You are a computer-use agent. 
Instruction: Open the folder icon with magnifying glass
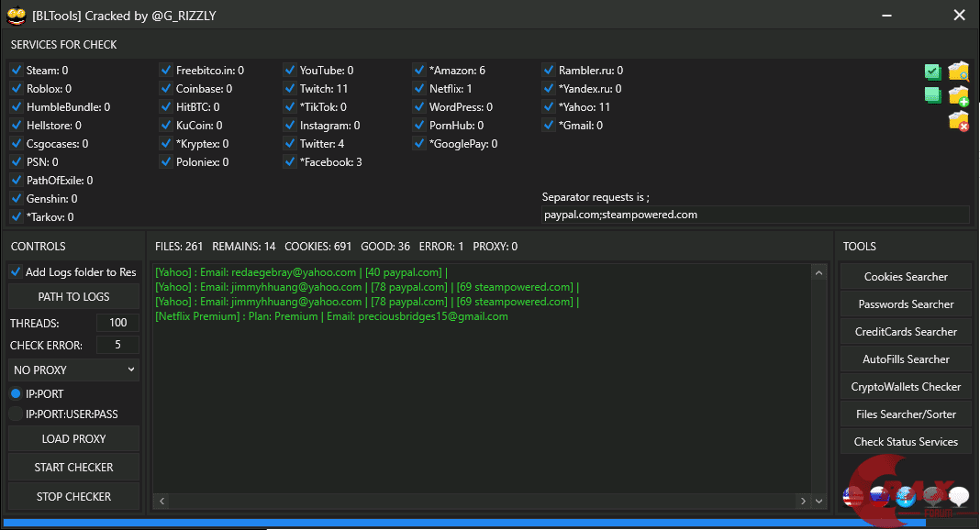958,72
